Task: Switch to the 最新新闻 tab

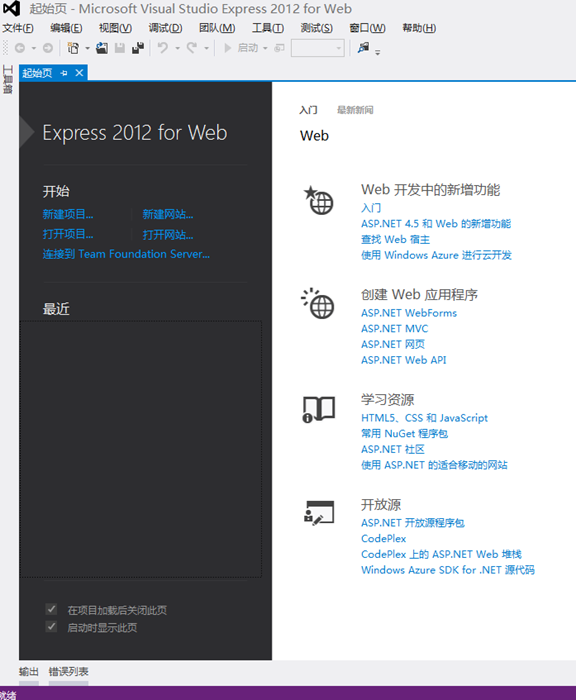Action: (355, 110)
